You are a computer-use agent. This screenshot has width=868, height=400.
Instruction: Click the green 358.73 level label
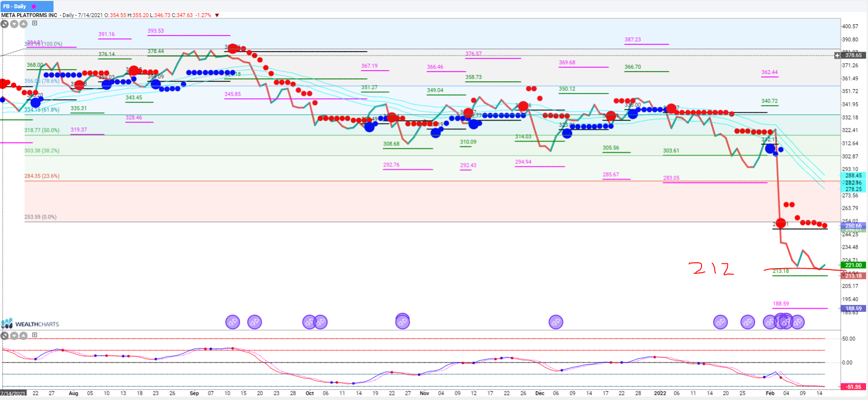[473, 77]
